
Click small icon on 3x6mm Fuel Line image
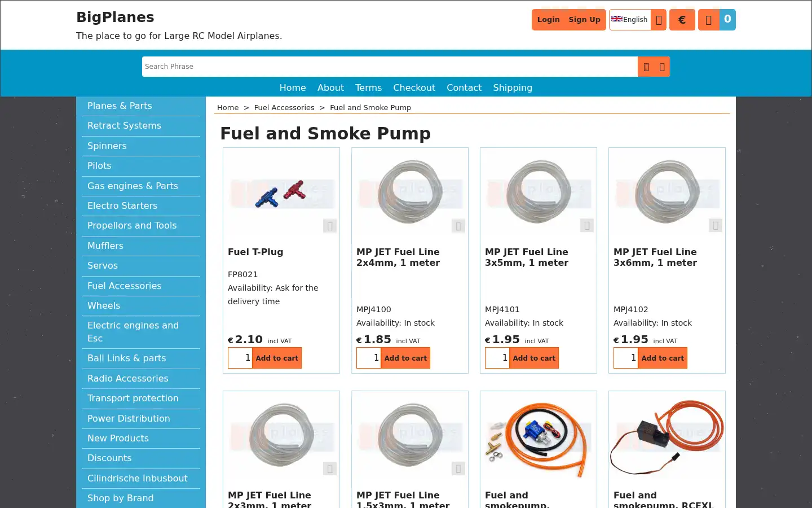coord(716,226)
